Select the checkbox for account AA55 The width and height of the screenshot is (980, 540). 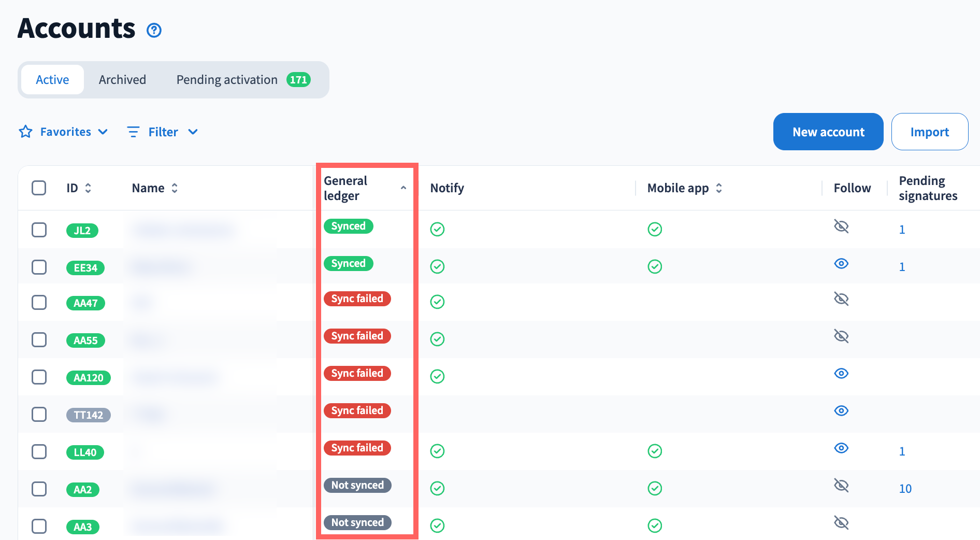click(39, 340)
